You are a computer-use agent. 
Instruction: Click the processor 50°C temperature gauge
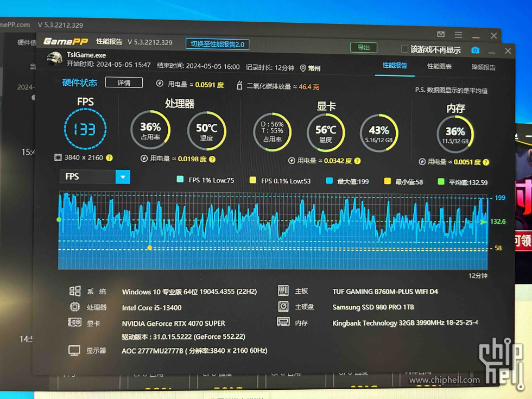pos(207,131)
